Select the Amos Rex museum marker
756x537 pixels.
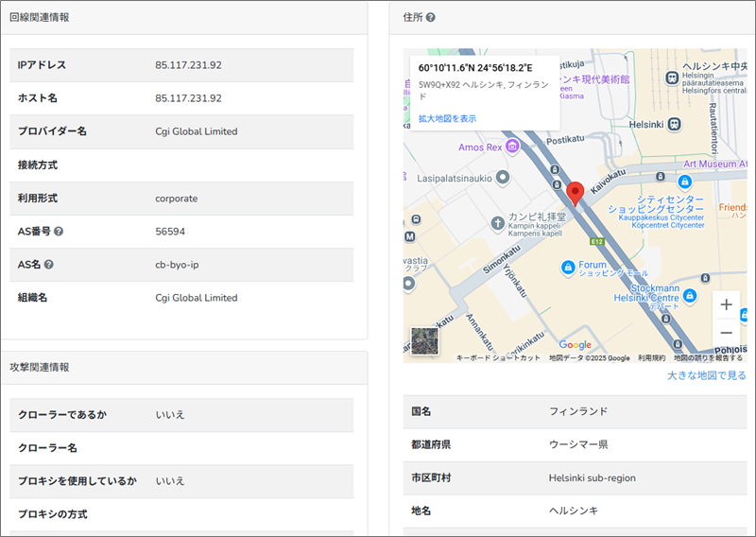(512, 147)
